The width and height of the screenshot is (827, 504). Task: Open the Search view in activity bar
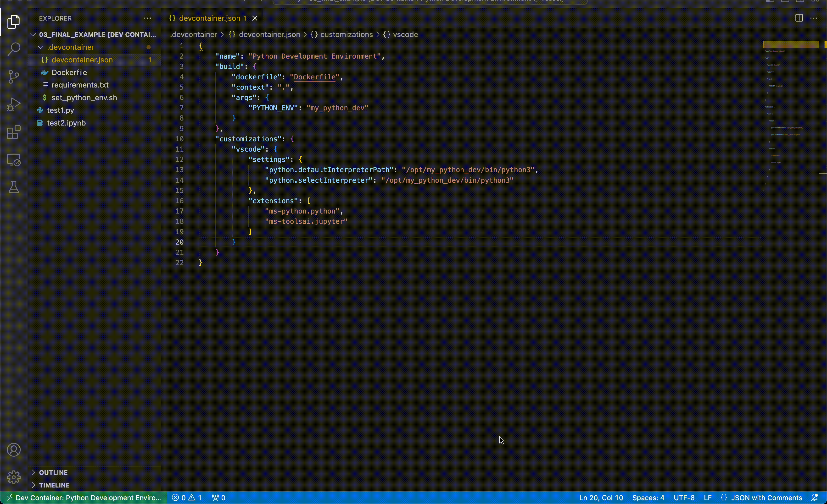(x=14, y=49)
